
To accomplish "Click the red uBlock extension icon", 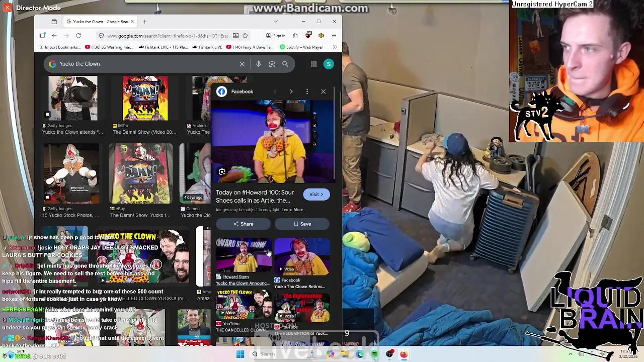I will 308,36.
